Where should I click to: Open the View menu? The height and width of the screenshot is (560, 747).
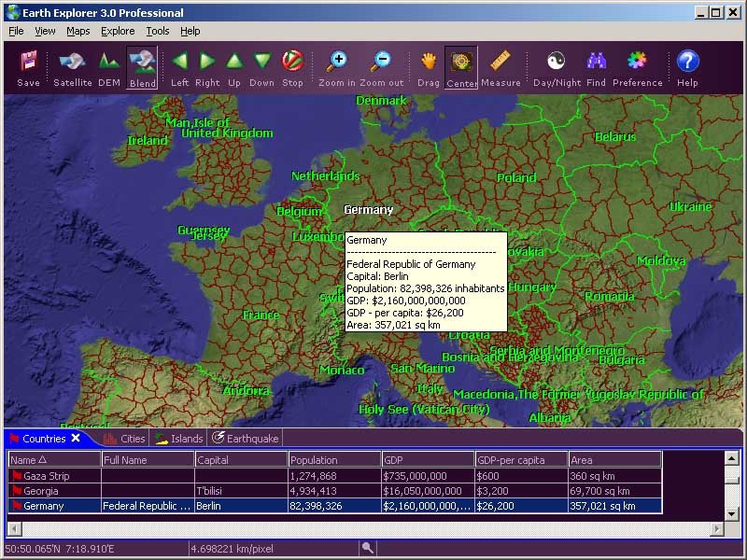[x=45, y=31]
